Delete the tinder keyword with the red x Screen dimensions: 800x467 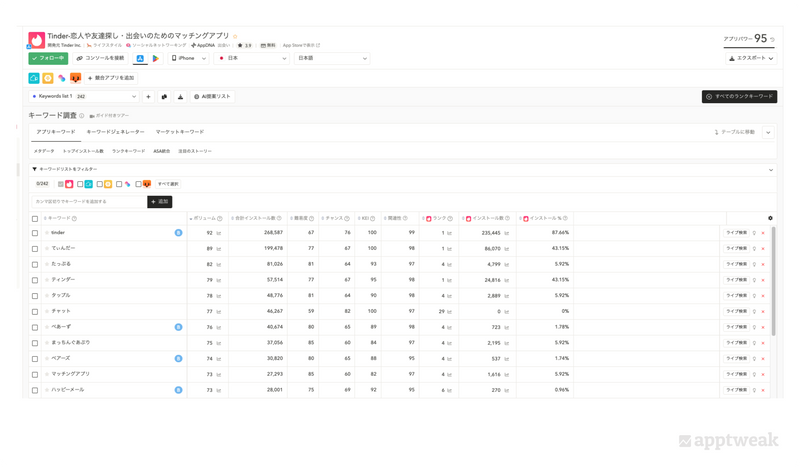point(763,233)
